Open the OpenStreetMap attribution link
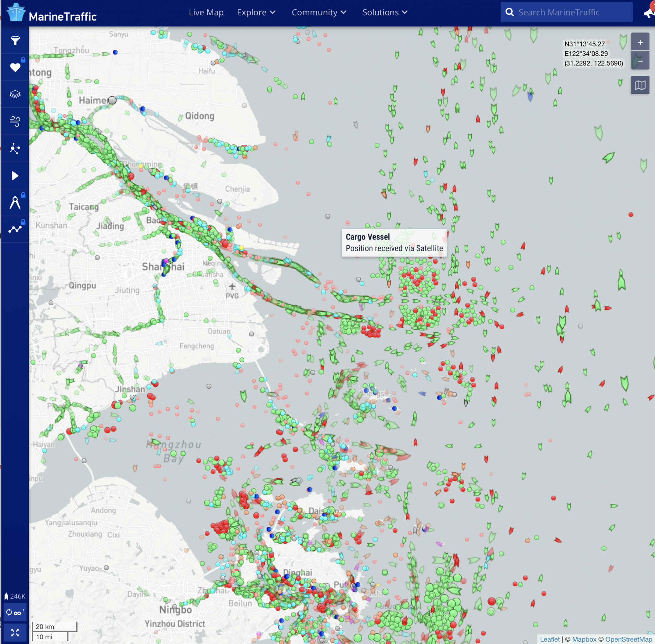This screenshot has height=644, width=655. coord(628,639)
